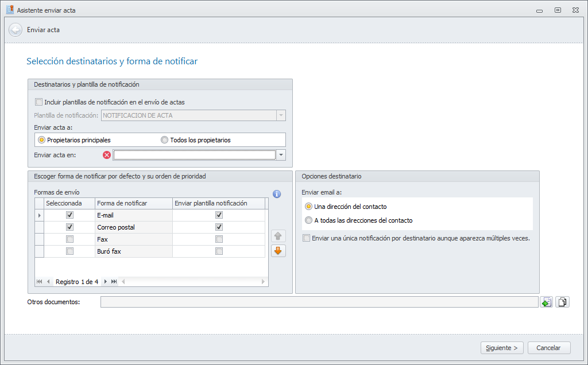The height and width of the screenshot is (365, 588).
Task: Click the back arrow beside Enviar acta
Action: coord(16,30)
